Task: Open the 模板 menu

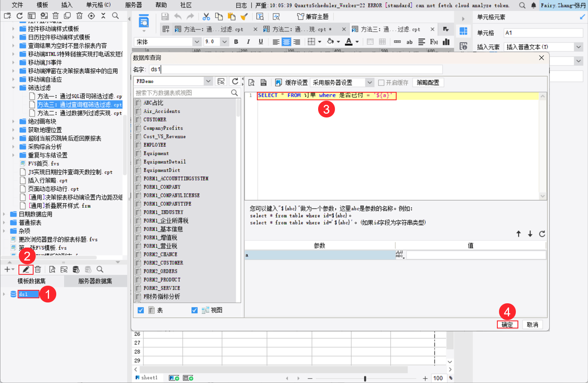Action: pyautogui.click(x=42, y=5)
